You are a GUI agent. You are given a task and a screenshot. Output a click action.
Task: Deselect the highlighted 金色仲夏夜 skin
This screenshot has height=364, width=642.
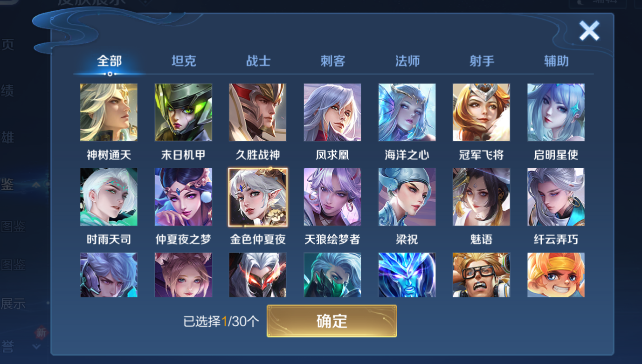(x=258, y=197)
